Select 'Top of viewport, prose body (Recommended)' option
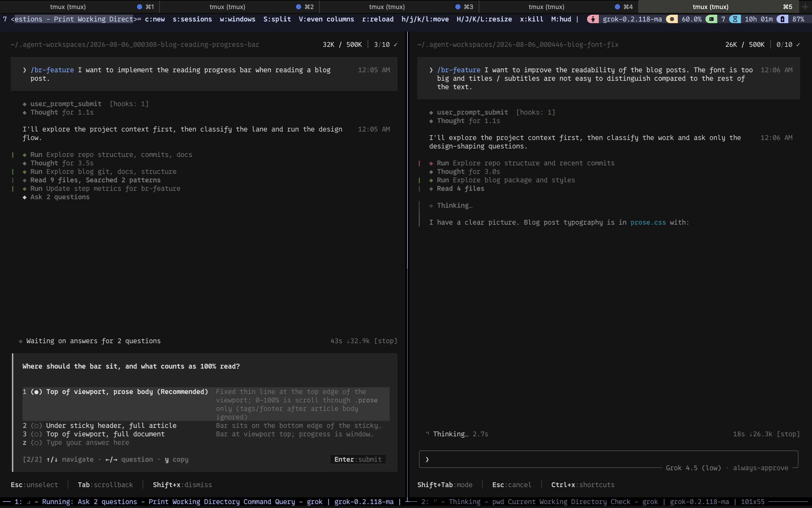 point(206,404)
